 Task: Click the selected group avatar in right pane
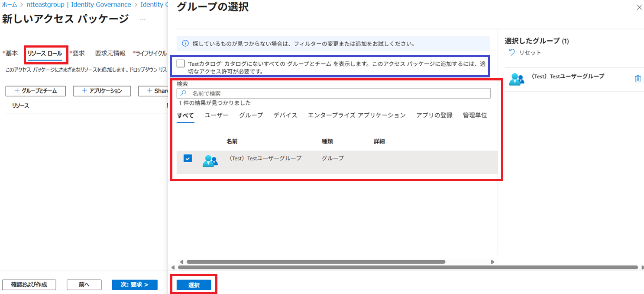[517, 79]
